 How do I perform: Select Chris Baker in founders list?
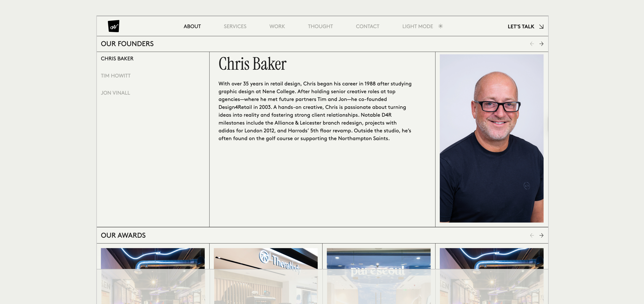pyautogui.click(x=117, y=59)
